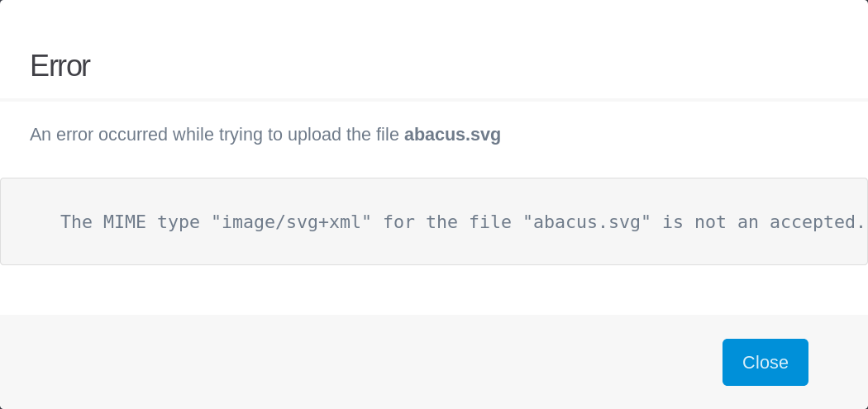Image resolution: width=868 pixels, height=409 pixels.
Task: Click the blank header area right of Error
Action: [x=476, y=66]
